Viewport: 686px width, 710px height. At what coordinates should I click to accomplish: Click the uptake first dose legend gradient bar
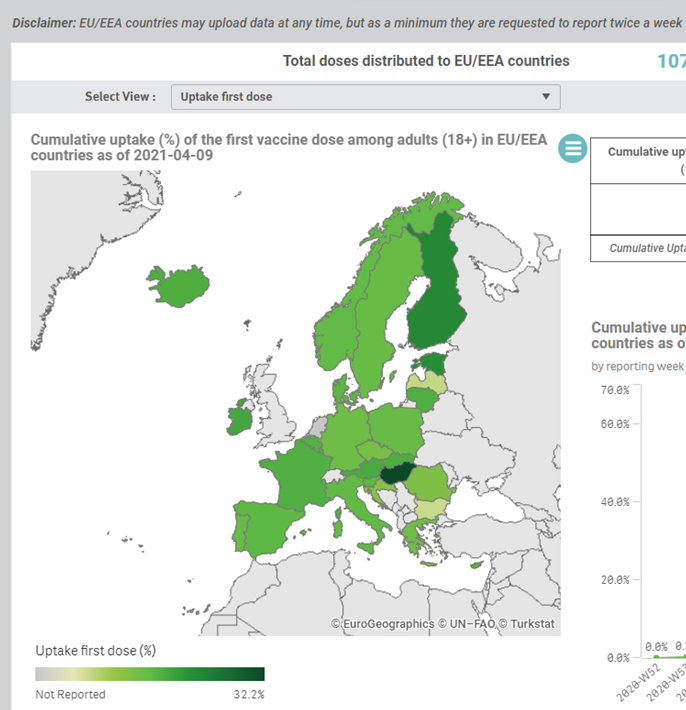point(150,674)
